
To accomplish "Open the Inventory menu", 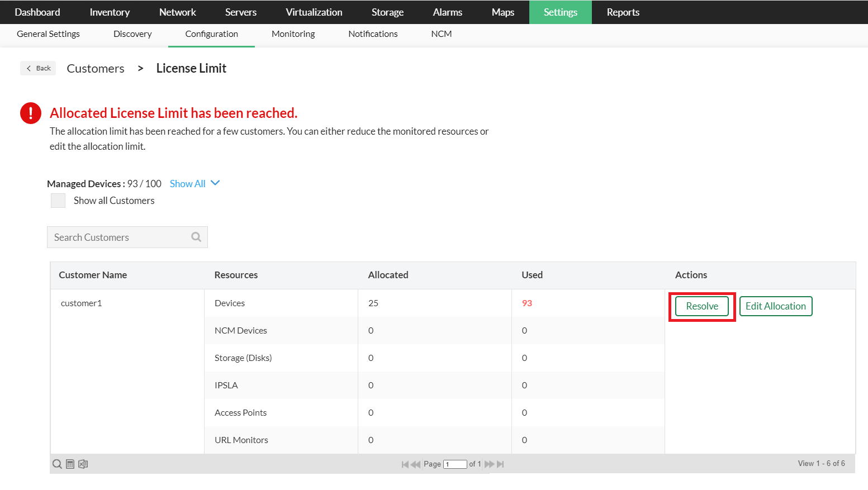I will point(110,12).
